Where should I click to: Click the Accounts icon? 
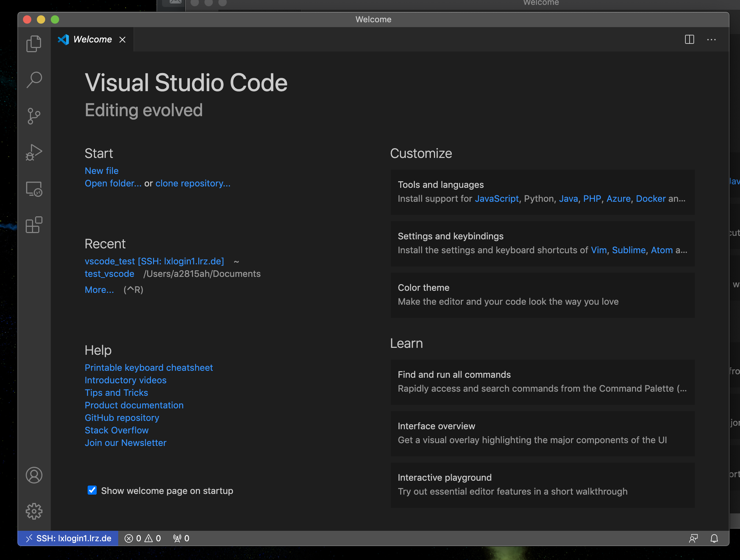click(34, 475)
